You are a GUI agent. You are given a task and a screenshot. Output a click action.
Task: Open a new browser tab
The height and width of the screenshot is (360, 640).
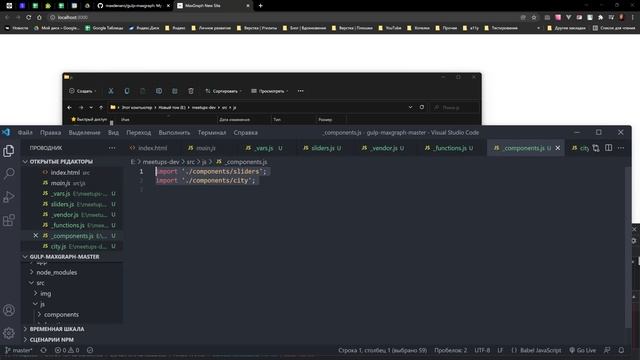click(x=260, y=6)
